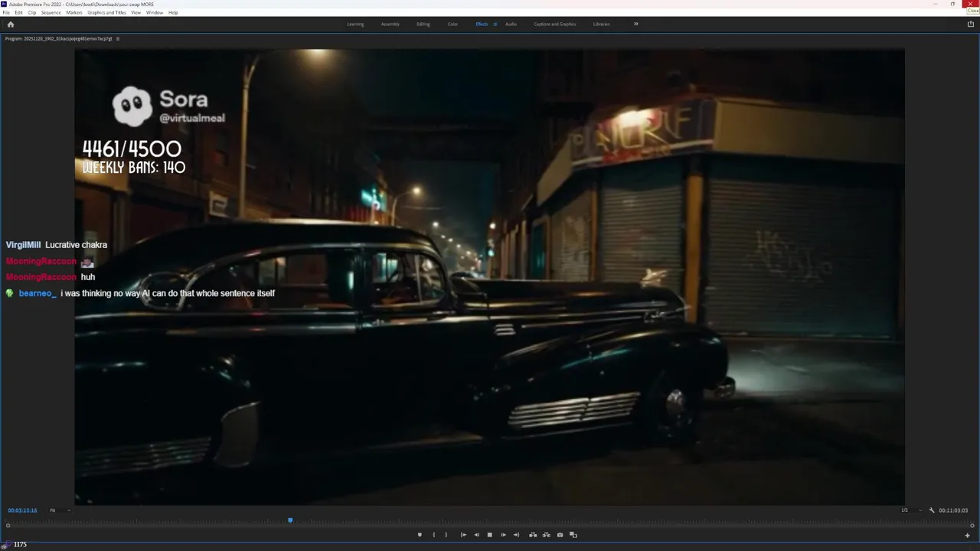Open the File menu
The height and width of the screenshot is (551, 980).
point(6,12)
